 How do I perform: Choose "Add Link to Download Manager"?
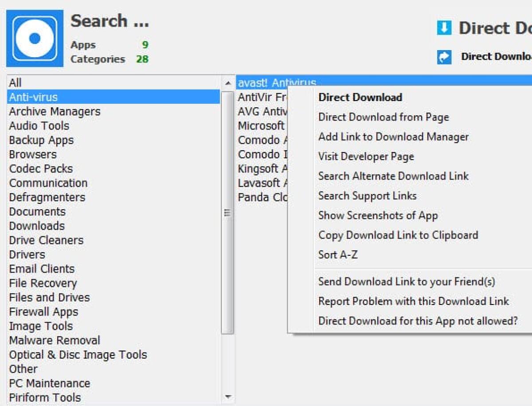pos(393,137)
